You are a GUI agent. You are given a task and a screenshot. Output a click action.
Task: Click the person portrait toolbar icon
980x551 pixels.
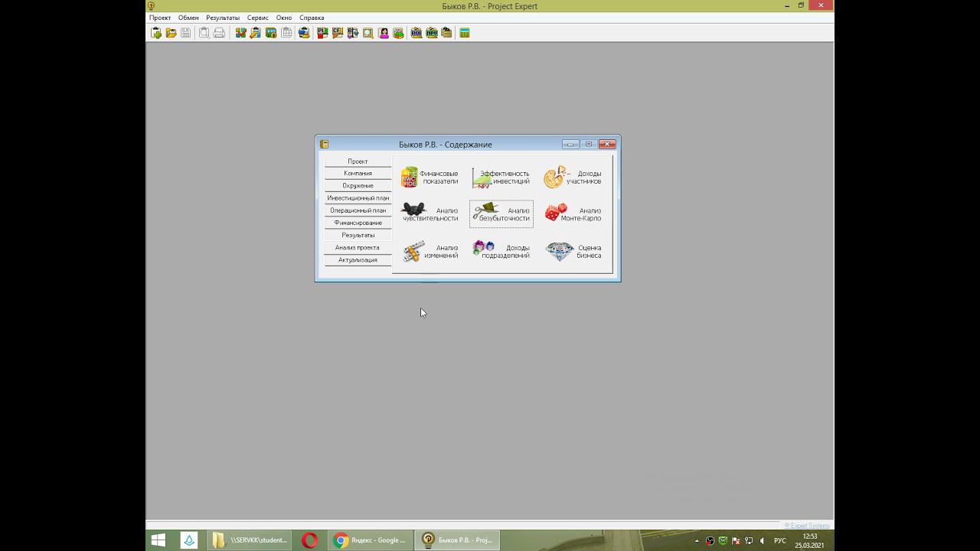383,33
